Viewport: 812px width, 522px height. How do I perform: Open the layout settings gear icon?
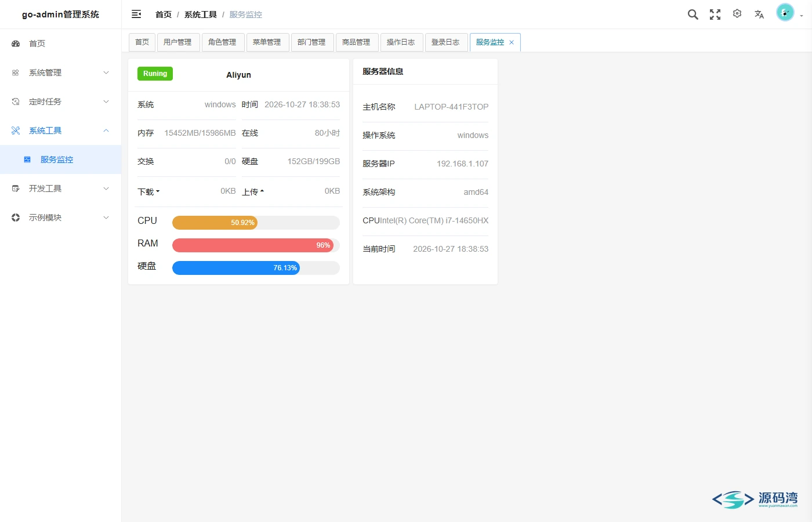[x=737, y=14]
